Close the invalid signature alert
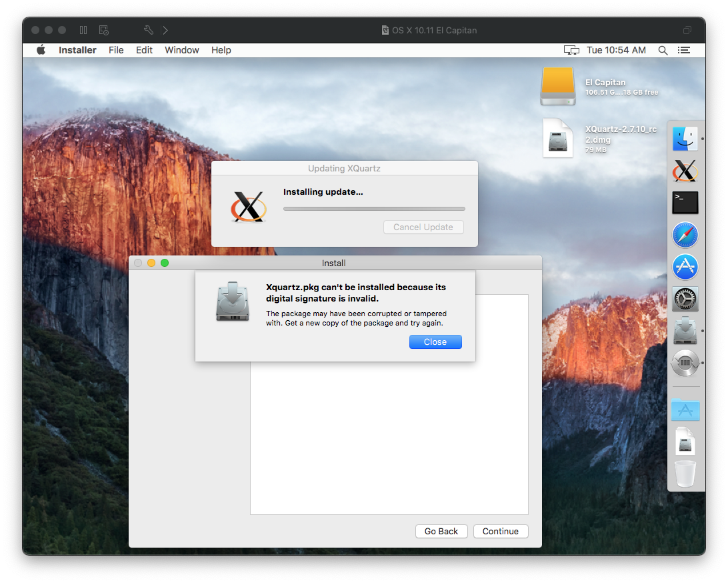728x583 pixels. click(x=435, y=342)
